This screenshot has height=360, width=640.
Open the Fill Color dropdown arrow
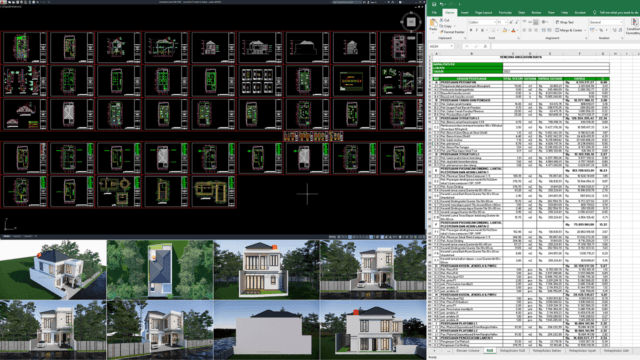point(509,30)
